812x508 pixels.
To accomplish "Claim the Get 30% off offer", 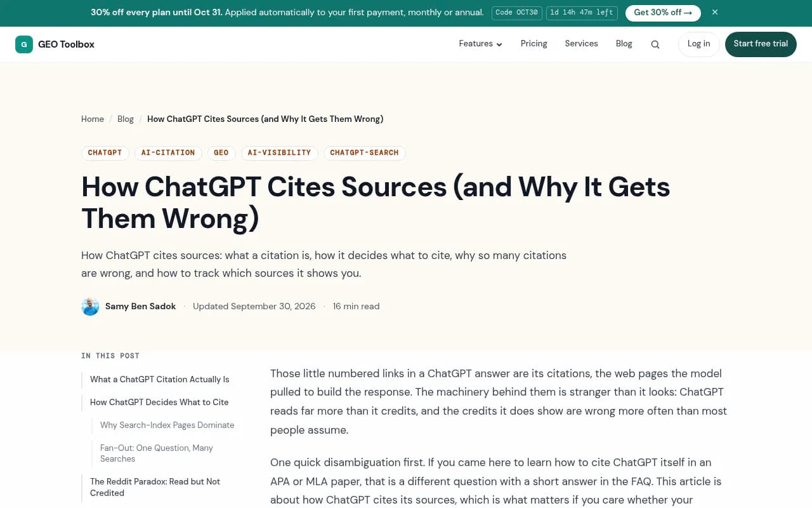I will point(663,13).
